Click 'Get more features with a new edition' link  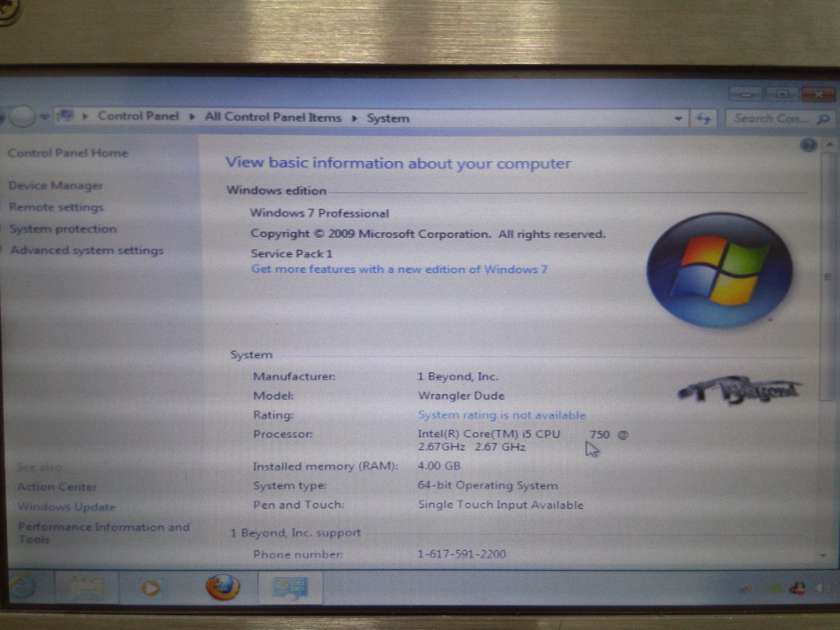click(399, 270)
